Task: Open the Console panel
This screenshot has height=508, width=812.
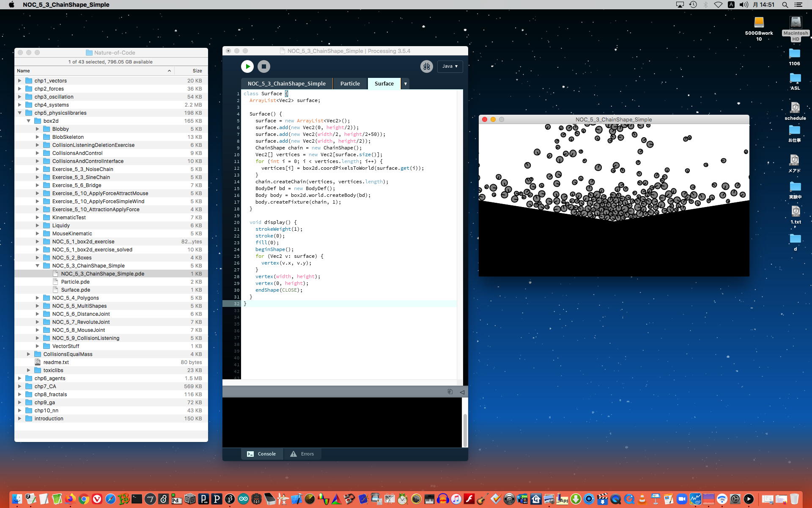Action: point(261,454)
